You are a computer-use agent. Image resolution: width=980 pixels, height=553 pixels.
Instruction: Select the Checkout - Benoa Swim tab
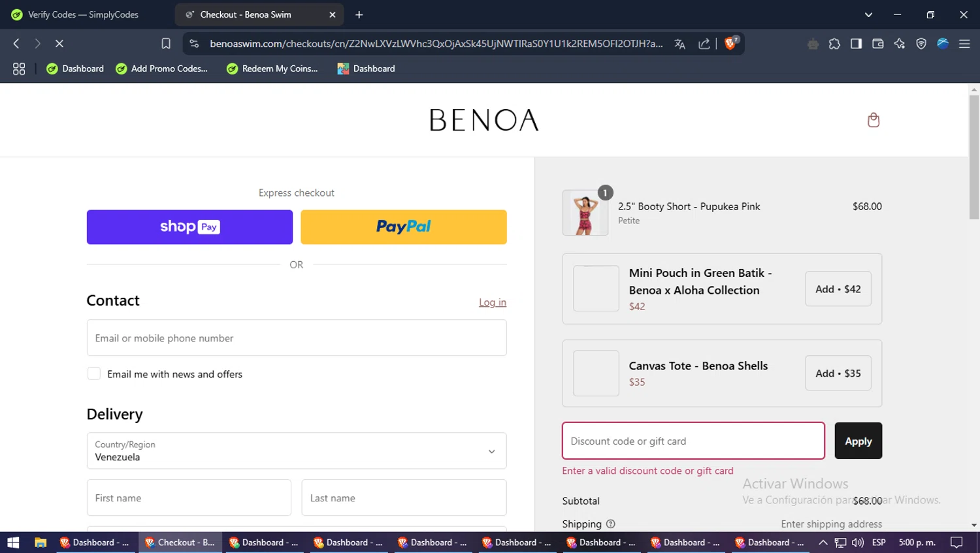click(x=259, y=14)
